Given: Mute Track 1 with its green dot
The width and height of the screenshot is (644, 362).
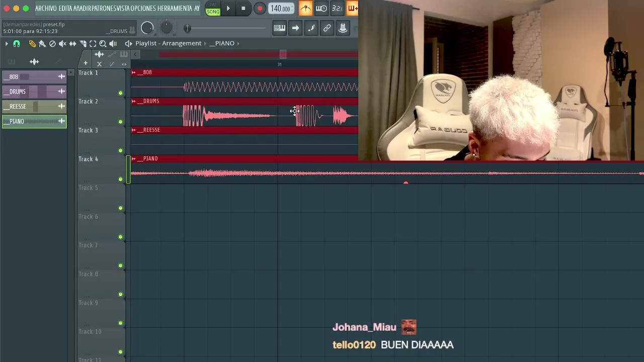Looking at the screenshot, I should (120, 93).
